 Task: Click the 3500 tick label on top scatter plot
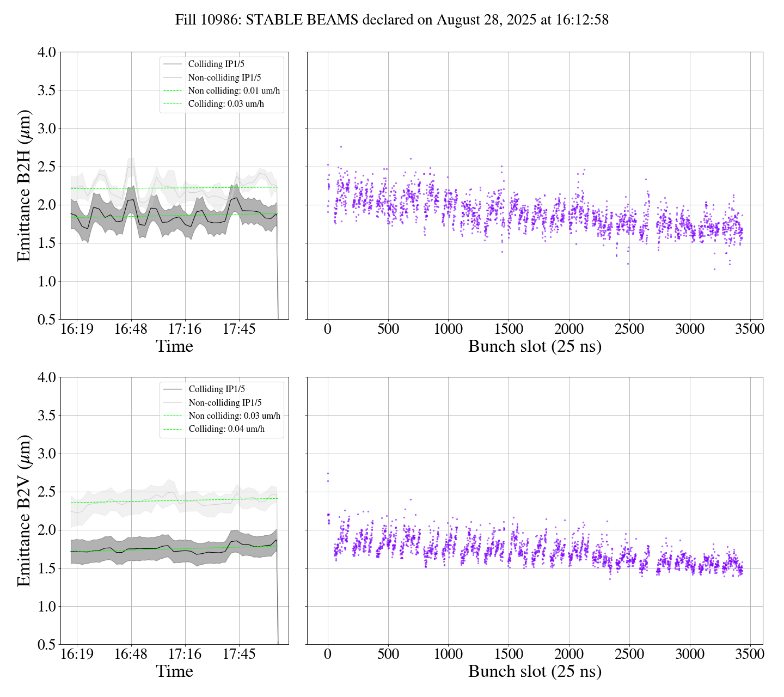pyautogui.click(x=750, y=329)
